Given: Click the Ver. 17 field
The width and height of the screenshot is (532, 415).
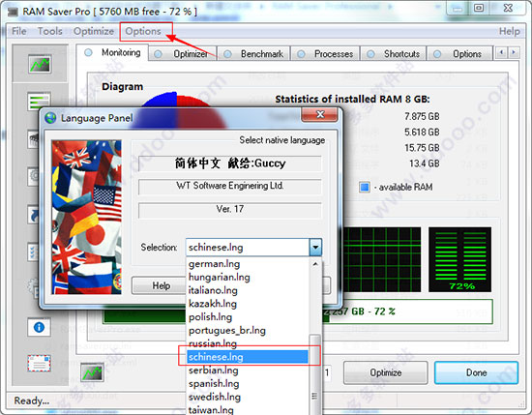Looking at the screenshot, I should coord(229,209).
